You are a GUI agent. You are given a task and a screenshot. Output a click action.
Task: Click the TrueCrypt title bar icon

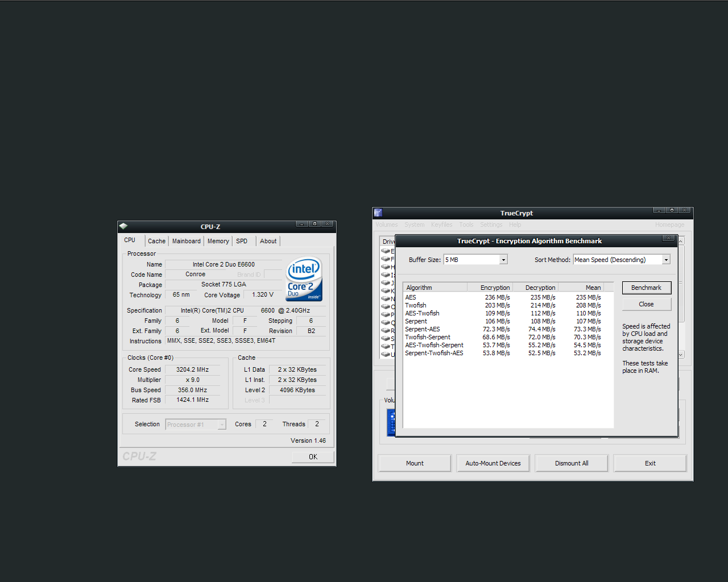[378, 213]
